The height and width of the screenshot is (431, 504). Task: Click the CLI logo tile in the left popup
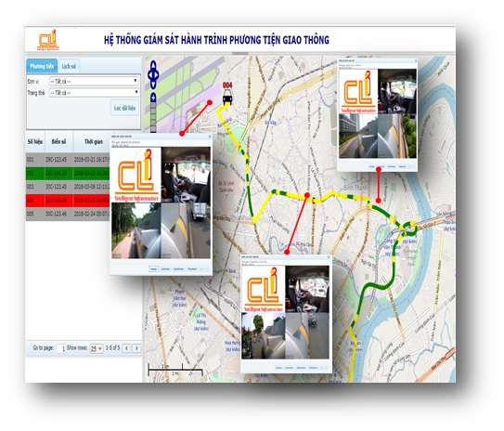[x=136, y=175]
